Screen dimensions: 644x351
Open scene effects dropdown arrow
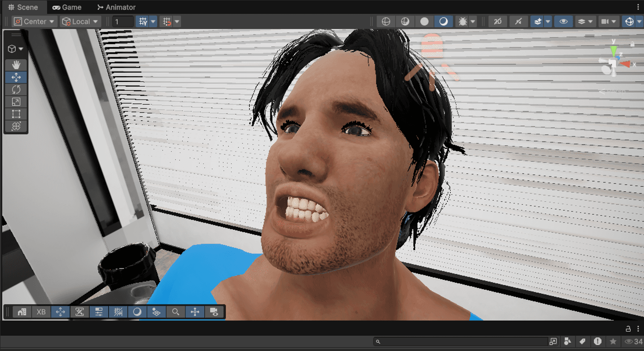pos(548,21)
